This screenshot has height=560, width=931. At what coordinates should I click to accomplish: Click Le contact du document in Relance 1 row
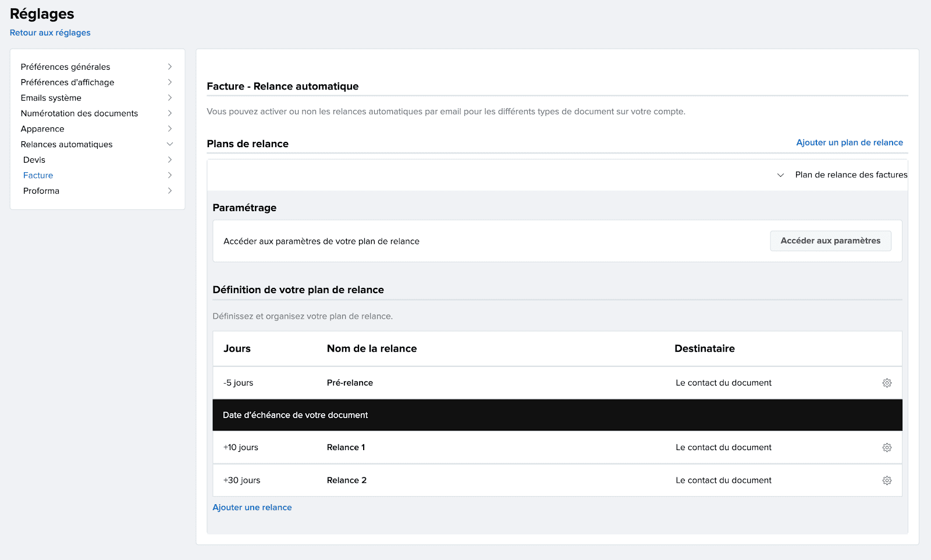723,447
